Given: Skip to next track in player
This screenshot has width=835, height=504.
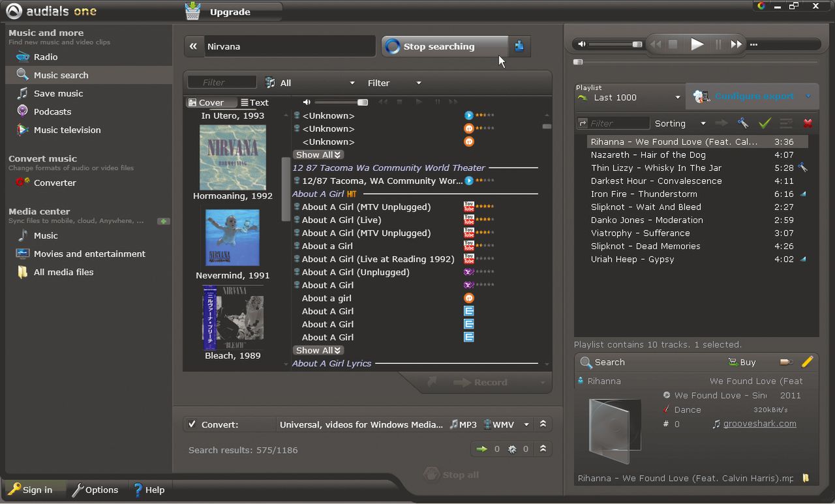Looking at the screenshot, I should click(736, 44).
